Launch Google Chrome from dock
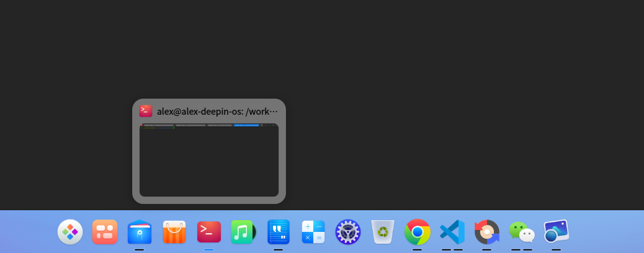Screen dimensions: 644x253 (418, 232)
